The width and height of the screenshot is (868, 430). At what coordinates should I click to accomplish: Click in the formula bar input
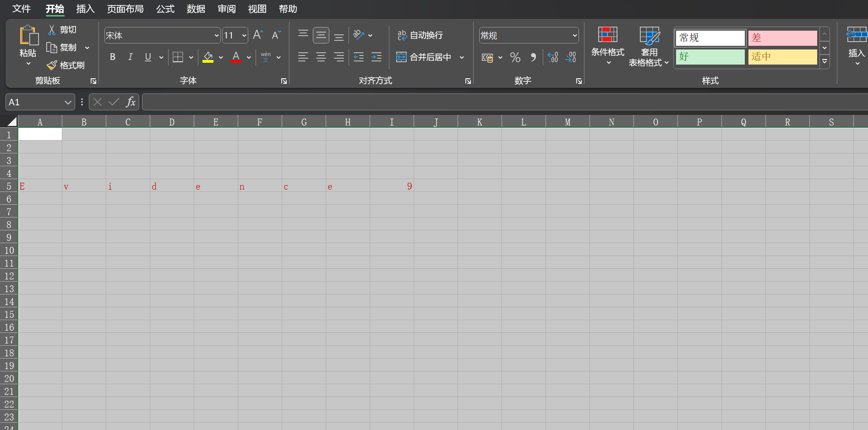pyautogui.click(x=505, y=102)
